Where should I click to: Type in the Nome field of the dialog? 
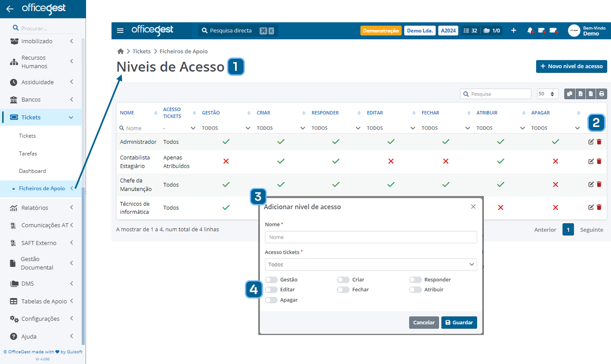tap(371, 237)
